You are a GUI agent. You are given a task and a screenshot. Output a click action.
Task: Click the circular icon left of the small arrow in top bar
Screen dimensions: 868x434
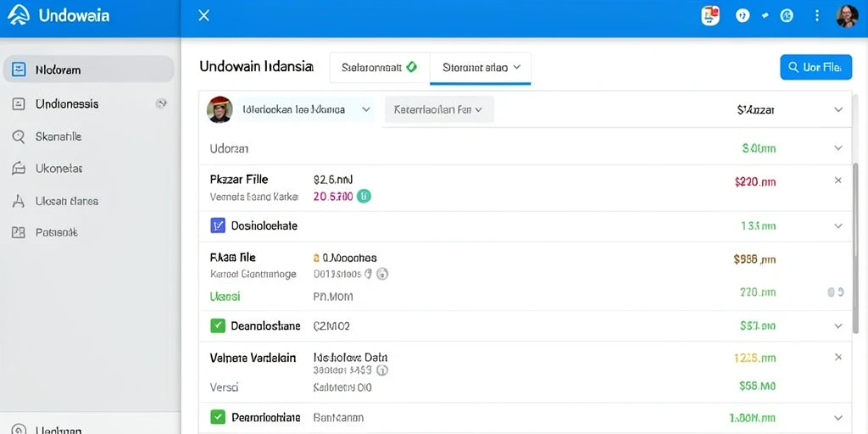743,15
